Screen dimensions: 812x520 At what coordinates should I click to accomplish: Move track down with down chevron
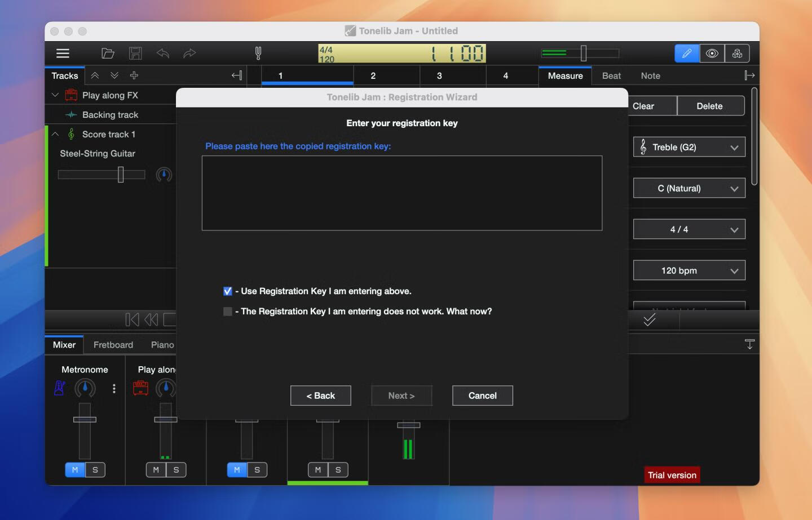point(114,75)
